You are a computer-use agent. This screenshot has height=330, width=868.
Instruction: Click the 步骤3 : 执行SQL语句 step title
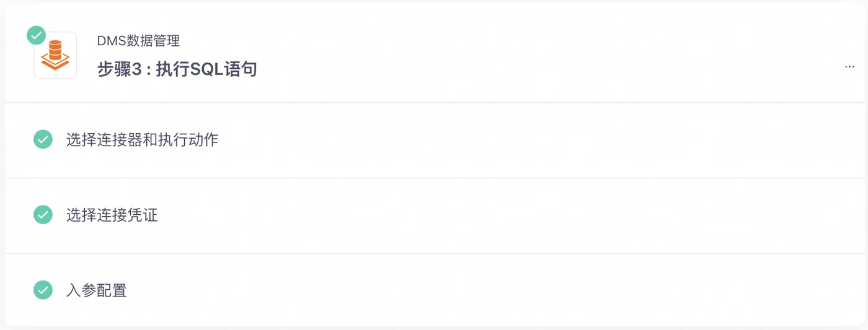click(x=177, y=69)
